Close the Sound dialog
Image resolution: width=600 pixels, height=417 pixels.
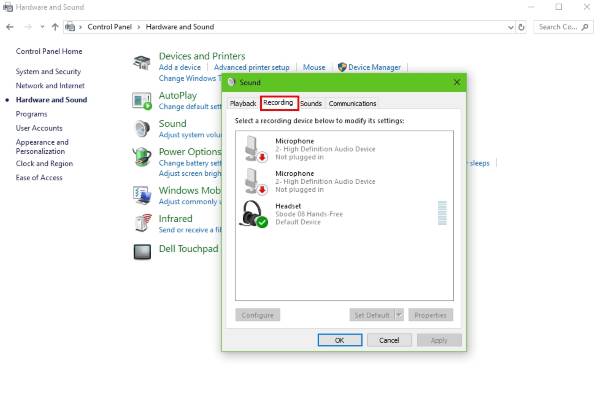(x=457, y=82)
